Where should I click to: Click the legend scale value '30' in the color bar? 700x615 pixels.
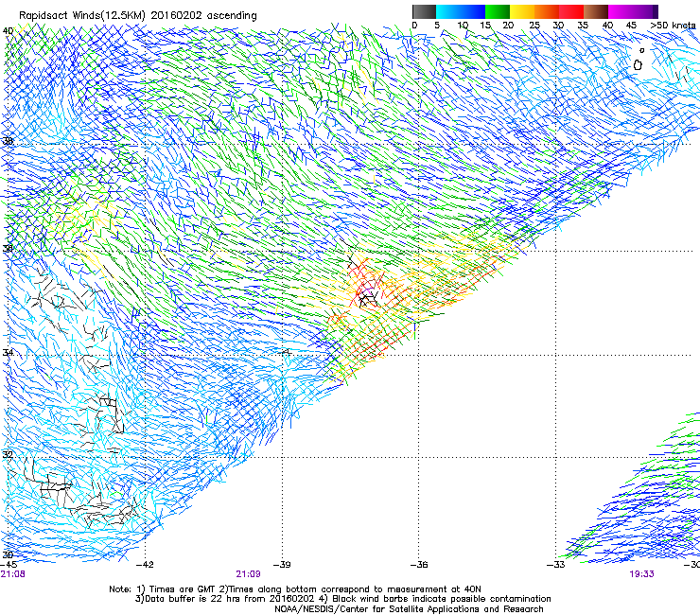[558, 26]
